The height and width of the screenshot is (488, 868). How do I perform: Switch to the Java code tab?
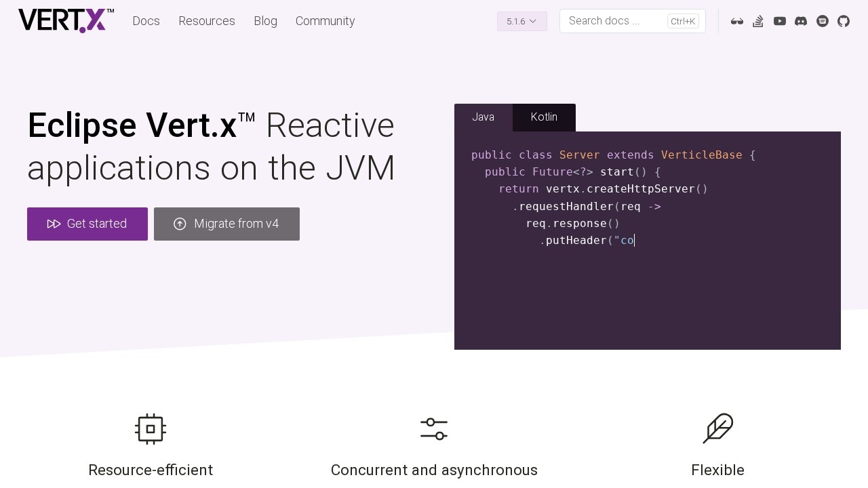coord(484,117)
